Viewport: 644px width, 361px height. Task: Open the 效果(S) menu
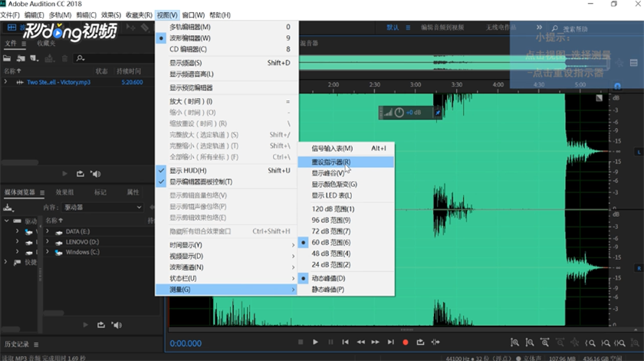click(x=111, y=15)
